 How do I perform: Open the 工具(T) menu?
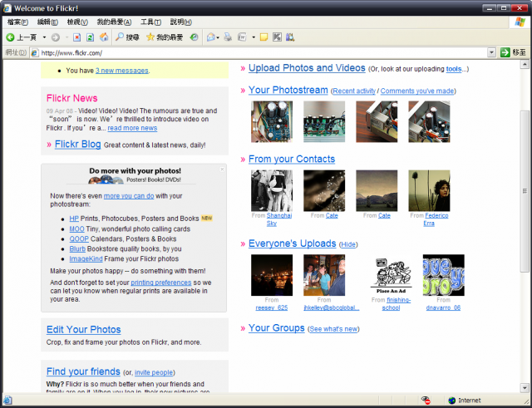click(150, 22)
